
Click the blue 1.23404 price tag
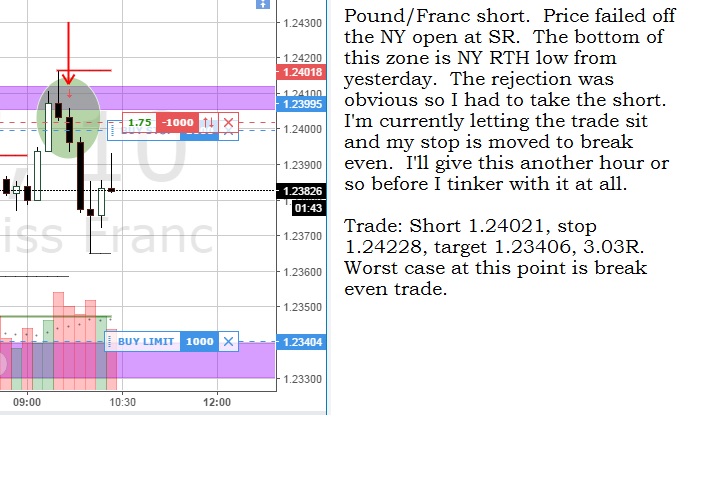(x=301, y=342)
